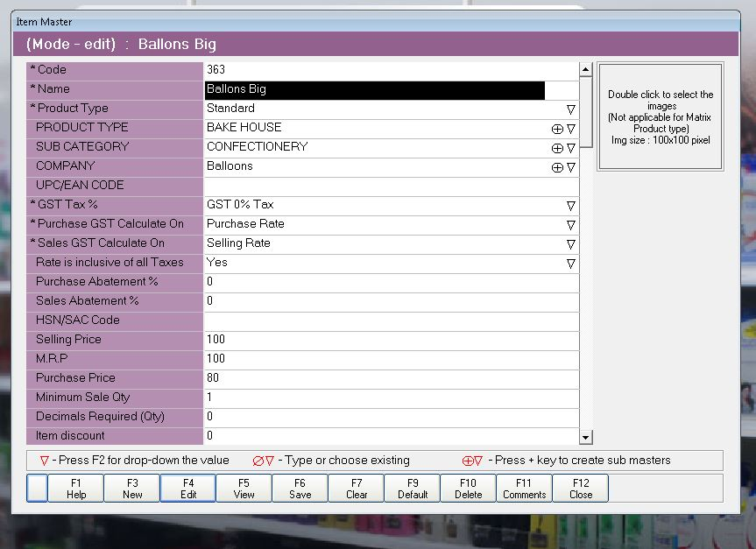Click the empty UPC/EAN CODE field
756x549 pixels.
(391, 187)
